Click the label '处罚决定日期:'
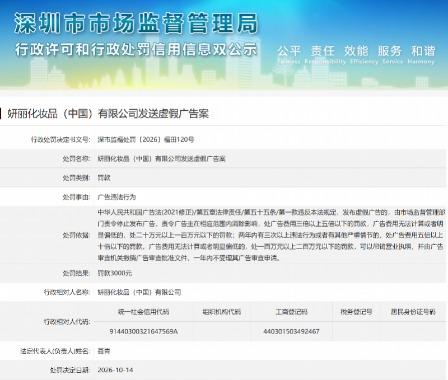448x380 pixels. coord(70,370)
